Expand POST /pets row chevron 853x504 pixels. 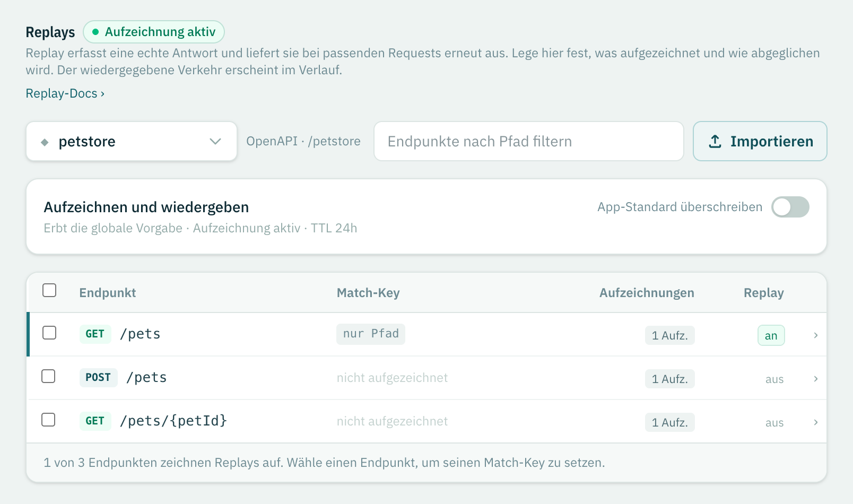(816, 379)
